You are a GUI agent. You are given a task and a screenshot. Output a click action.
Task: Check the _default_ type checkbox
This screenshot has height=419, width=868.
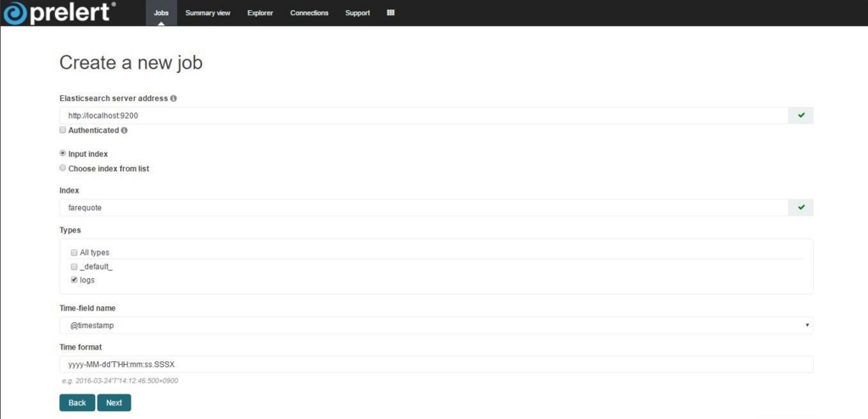point(75,266)
